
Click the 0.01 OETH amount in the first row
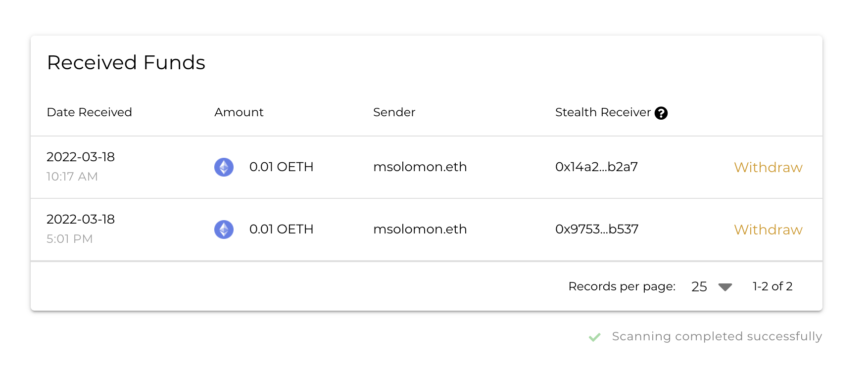(281, 167)
